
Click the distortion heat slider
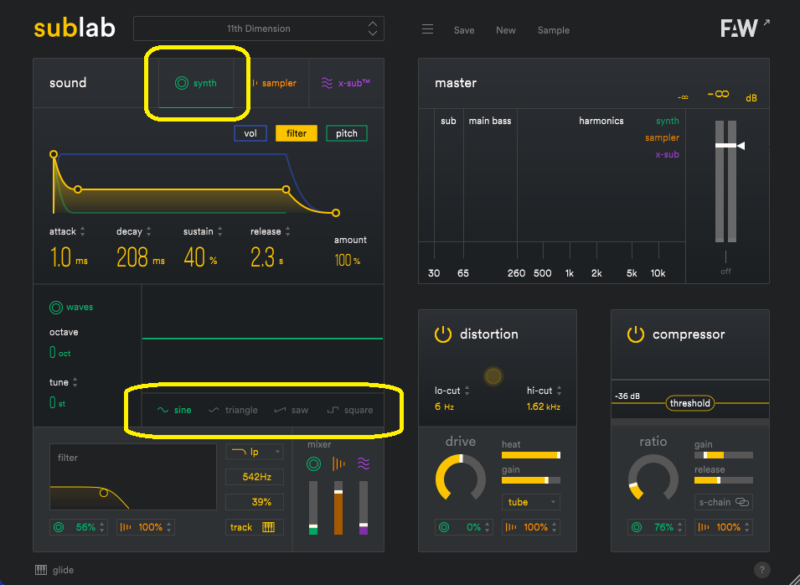pos(530,455)
